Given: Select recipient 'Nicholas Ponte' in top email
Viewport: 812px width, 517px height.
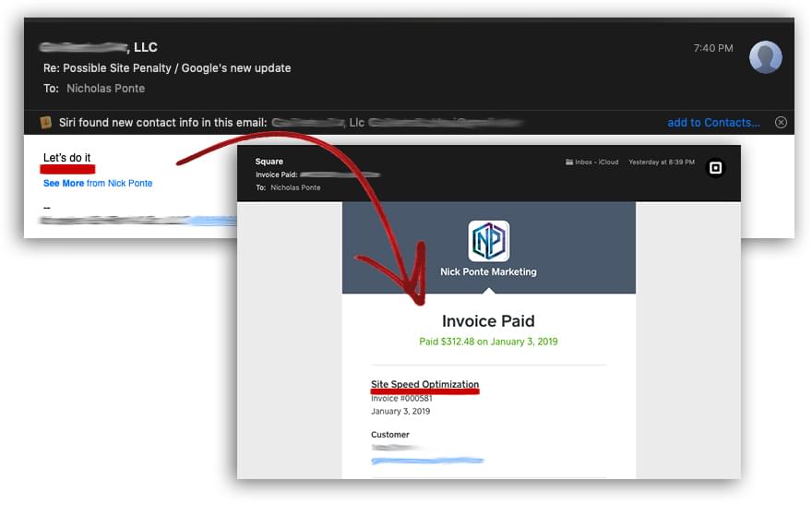Looking at the screenshot, I should tap(105, 89).
